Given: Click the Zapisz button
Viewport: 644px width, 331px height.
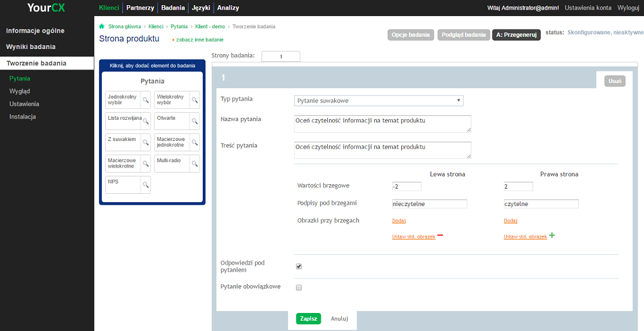Looking at the screenshot, I should [308, 319].
